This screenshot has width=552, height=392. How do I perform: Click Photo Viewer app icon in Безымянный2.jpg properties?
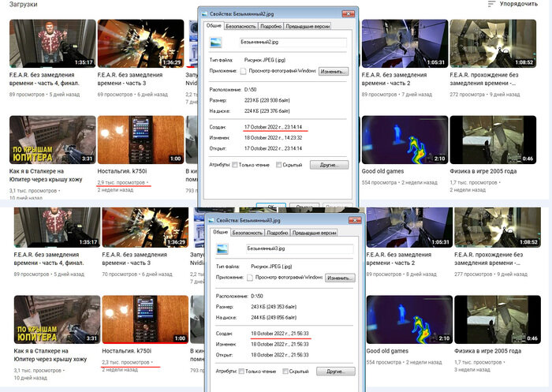(x=243, y=71)
